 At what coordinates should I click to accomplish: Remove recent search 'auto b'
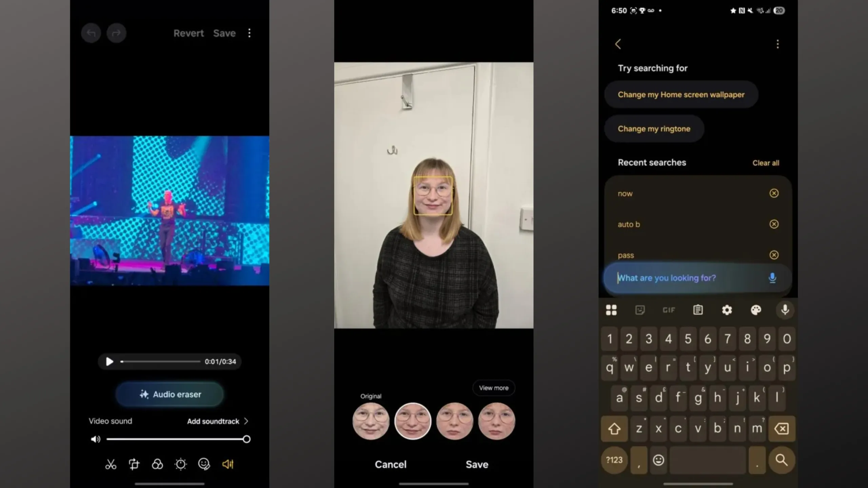[774, 224]
